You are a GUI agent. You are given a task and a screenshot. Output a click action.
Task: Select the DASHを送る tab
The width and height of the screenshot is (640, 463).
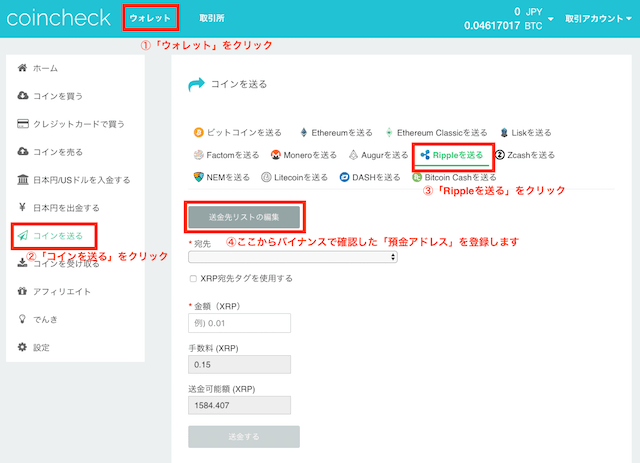click(x=370, y=177)
